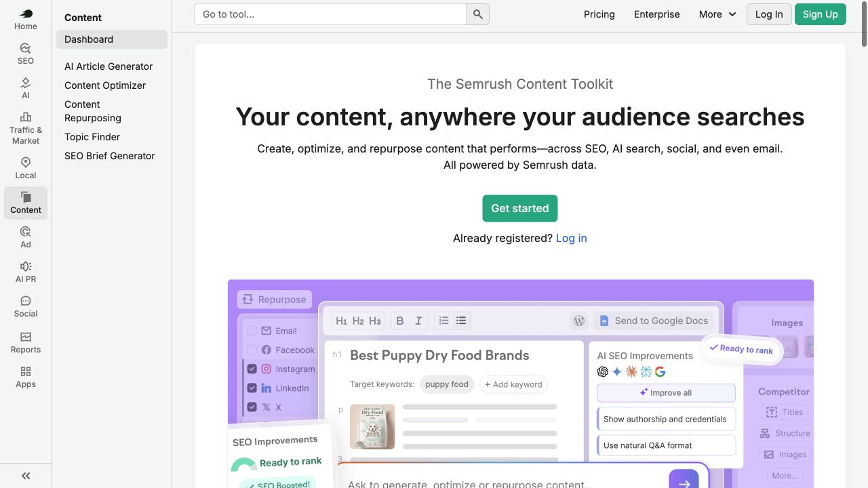This screenshot has width=868, height=488.
Task: Collapse the sidebar with double-chevron icon
Action: point(26,476)
